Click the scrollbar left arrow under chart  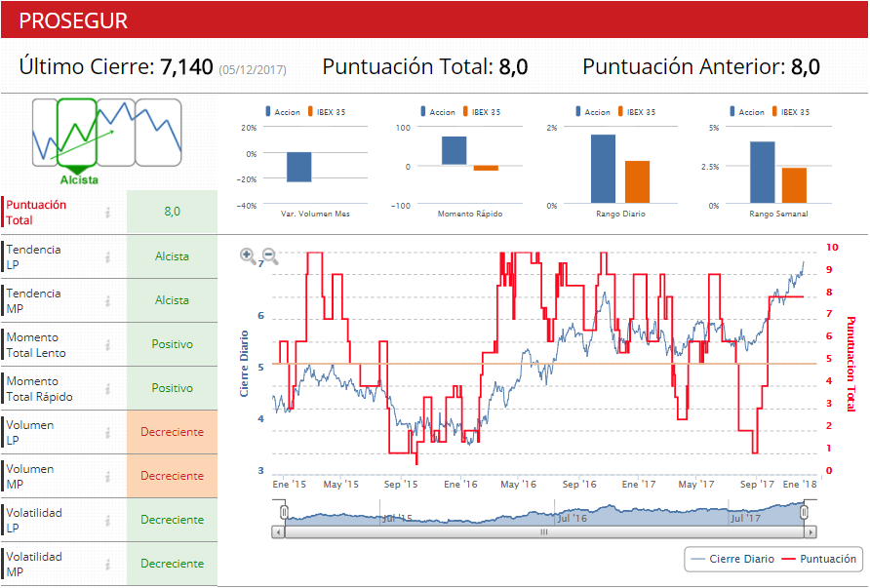pos(279,532)
